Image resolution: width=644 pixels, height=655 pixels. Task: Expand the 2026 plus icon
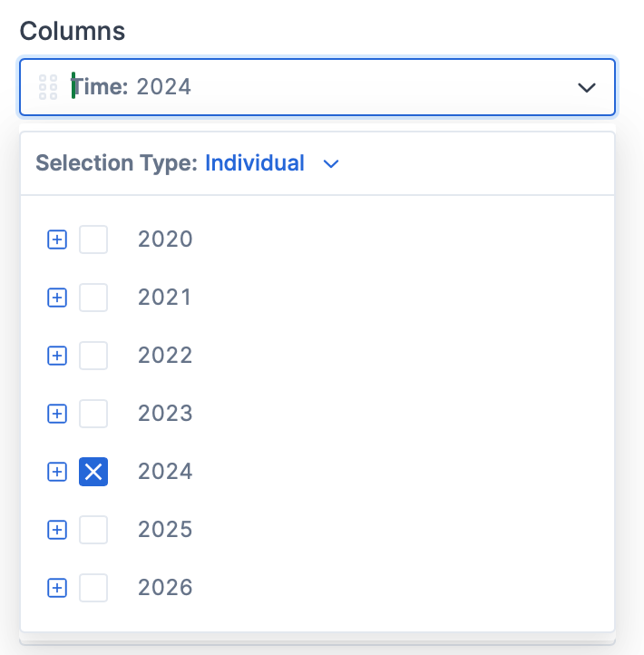(57, 588)
